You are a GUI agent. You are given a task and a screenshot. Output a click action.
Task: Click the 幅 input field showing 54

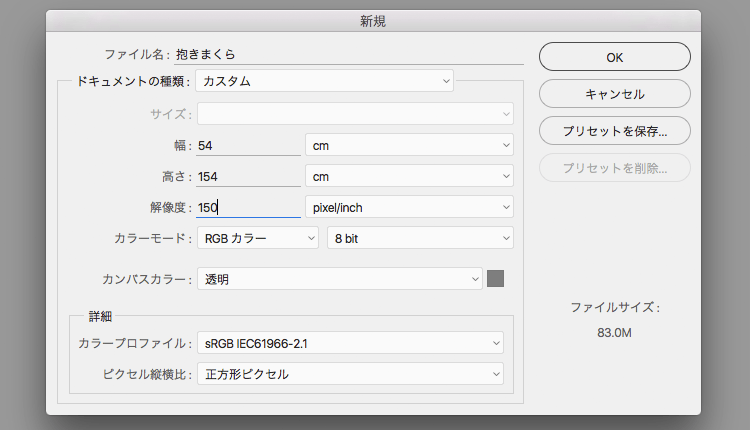pos(248,145)
